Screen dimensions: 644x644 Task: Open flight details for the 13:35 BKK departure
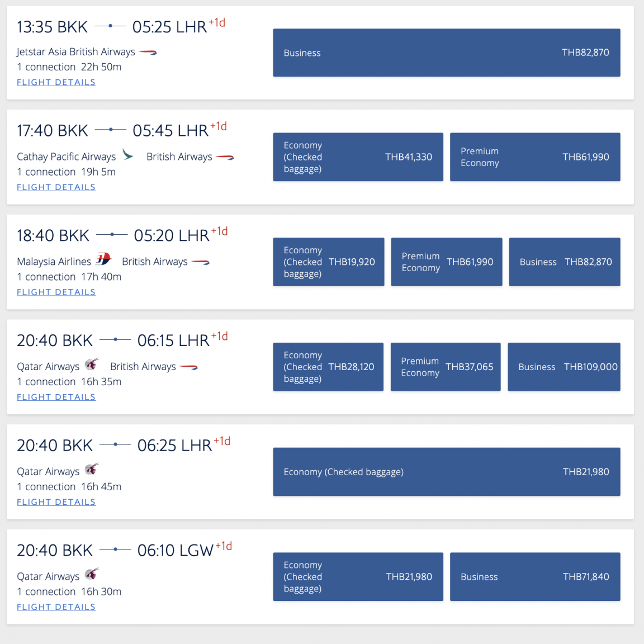pos(56,82)
